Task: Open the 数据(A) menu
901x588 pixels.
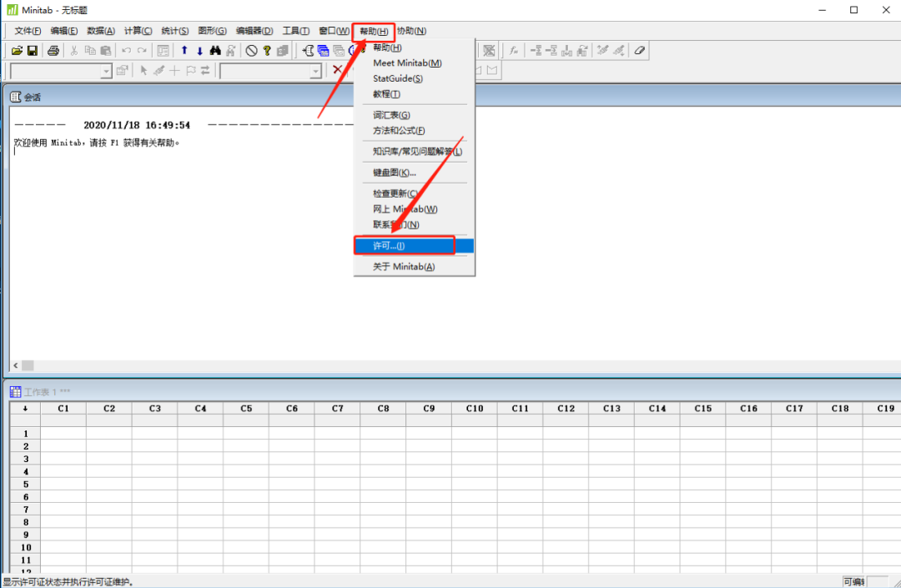Action: tap(101, 31)
